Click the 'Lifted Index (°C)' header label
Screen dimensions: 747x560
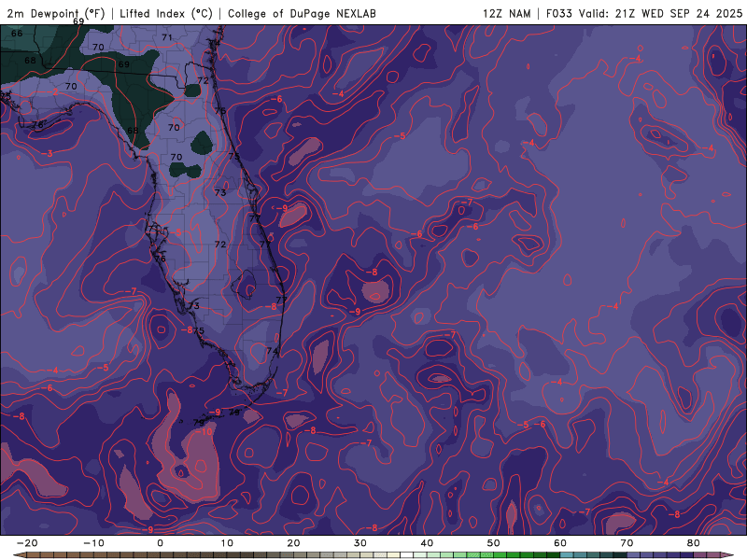166,13
